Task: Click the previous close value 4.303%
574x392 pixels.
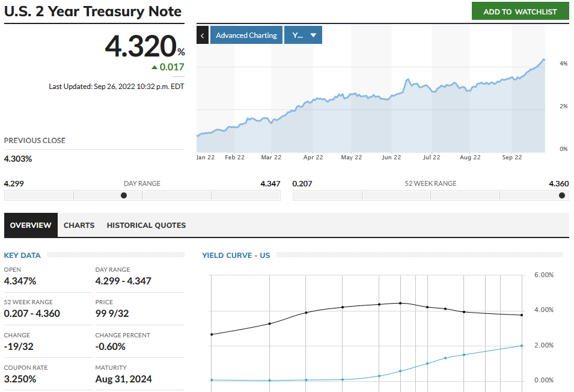Action: [18, 159]
